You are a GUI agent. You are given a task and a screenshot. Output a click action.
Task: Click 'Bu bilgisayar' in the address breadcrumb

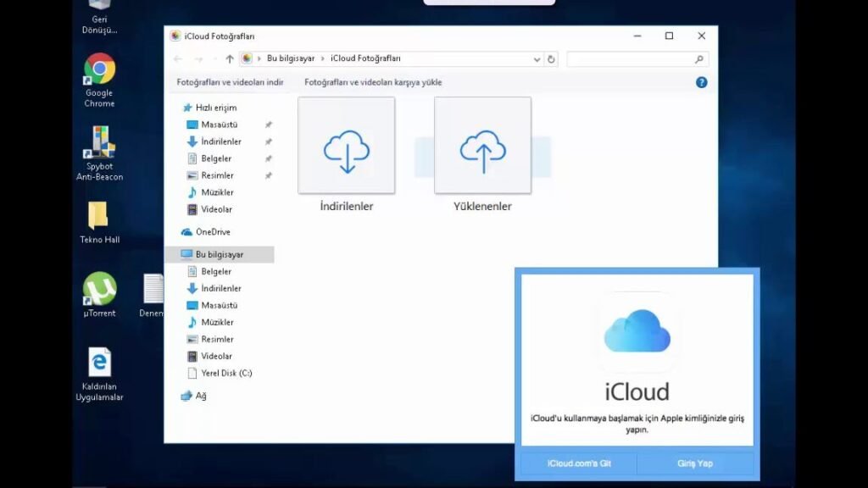[291, 58]
